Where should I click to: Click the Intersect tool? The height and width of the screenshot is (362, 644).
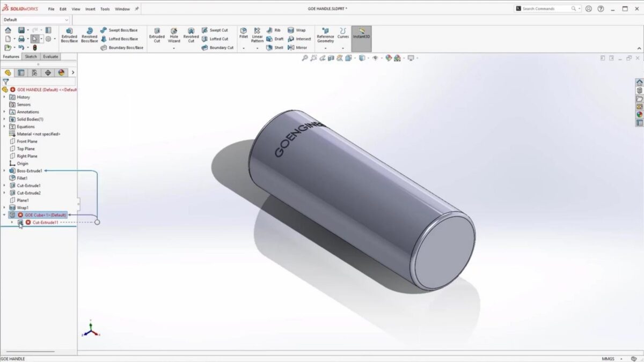[299, 39]
